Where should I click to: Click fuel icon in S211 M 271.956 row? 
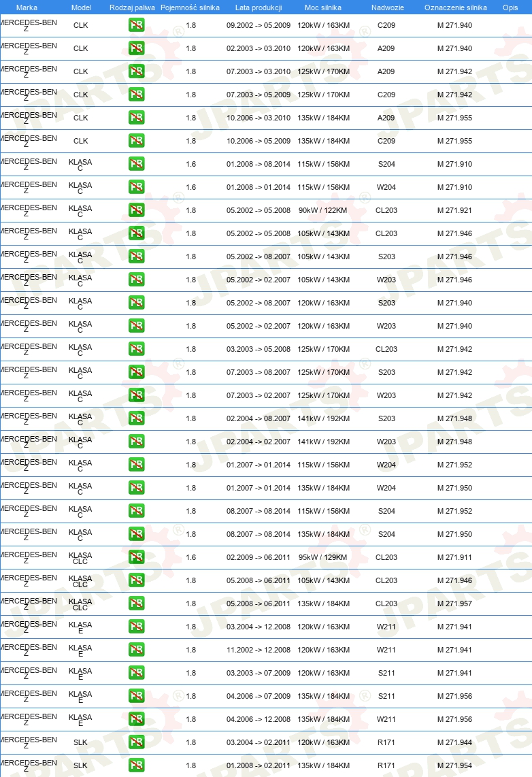tap(136, 696)
